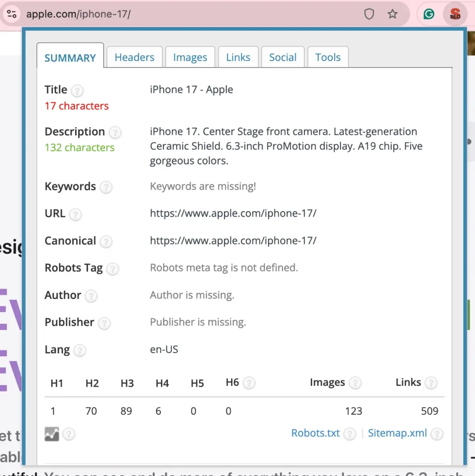Click the help icon next to Canonical
The height and width of the screenshot is (476, 475).
[x=106, y=242]
